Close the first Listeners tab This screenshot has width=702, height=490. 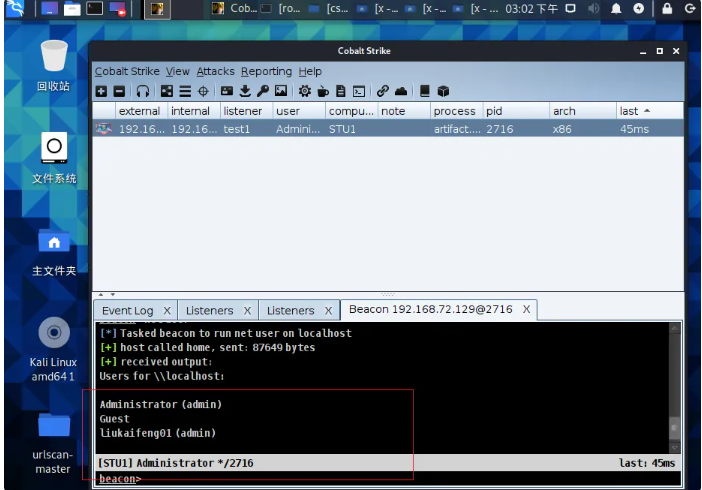(247, 310)
